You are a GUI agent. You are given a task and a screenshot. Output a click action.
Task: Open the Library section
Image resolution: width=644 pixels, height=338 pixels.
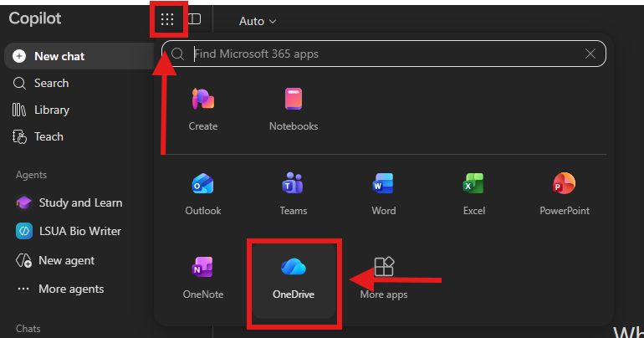tap(41, 110)
